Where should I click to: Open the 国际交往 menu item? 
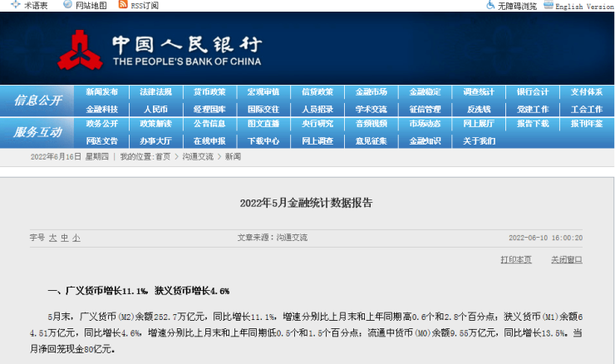[x=263, y=109]
